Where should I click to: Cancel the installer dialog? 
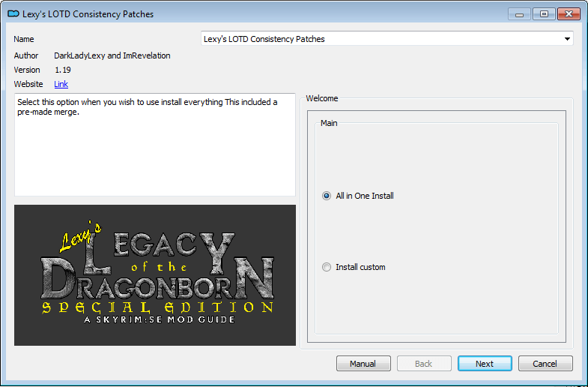(x=545, y=364)
